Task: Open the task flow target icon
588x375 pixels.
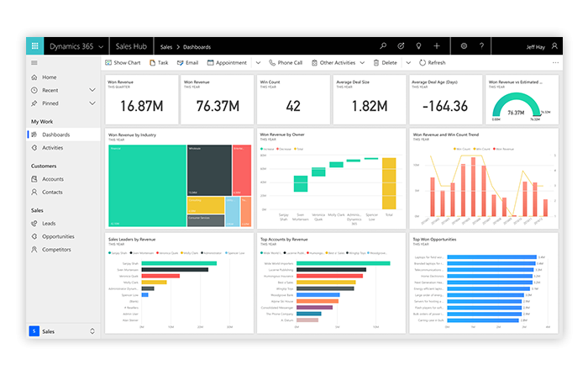Action: pos(401,46)
